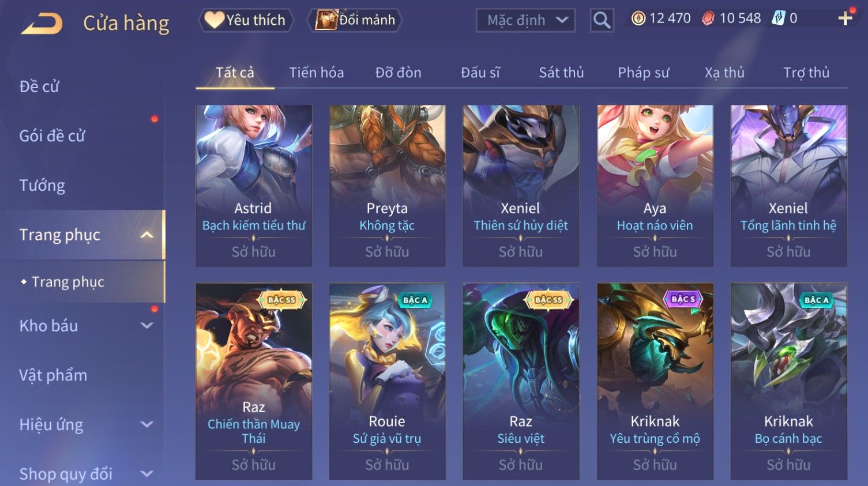The image size is (868, 486).
Task: Select Astrid Bạch kiếm tiểu thư skin card
Action: coord(254,186)
